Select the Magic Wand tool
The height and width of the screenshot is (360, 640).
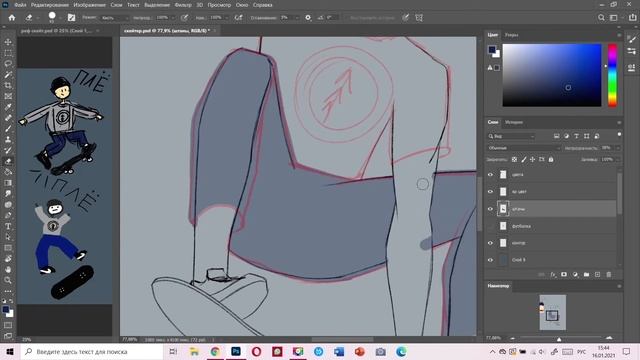[x=8, y=75]
